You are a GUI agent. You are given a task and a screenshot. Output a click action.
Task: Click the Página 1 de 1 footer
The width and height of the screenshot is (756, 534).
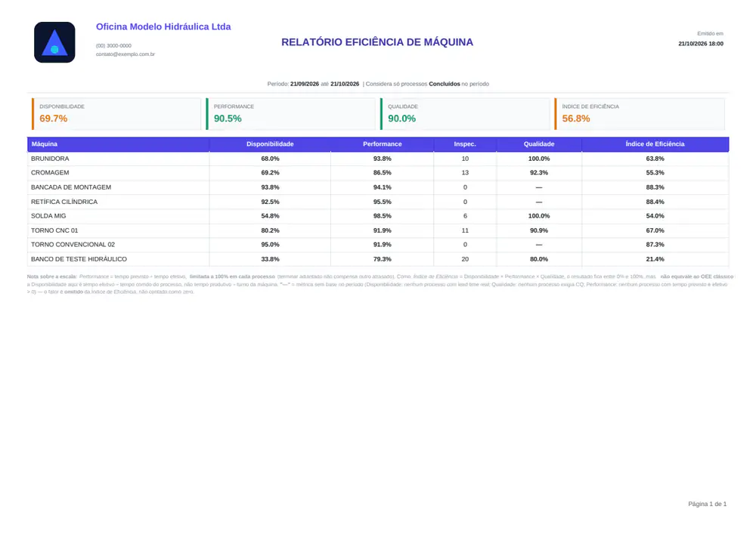click(x=707, y=504)
